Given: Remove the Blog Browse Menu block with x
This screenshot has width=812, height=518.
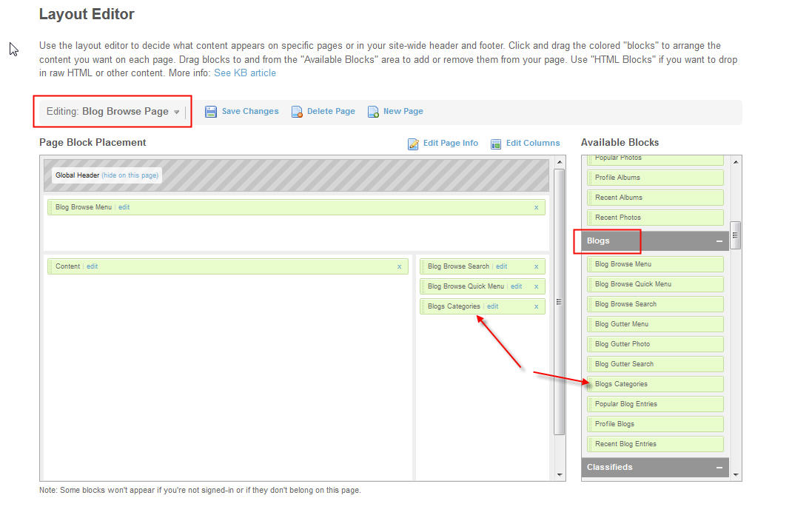Looking at the screenshot, I should point(536,208).
